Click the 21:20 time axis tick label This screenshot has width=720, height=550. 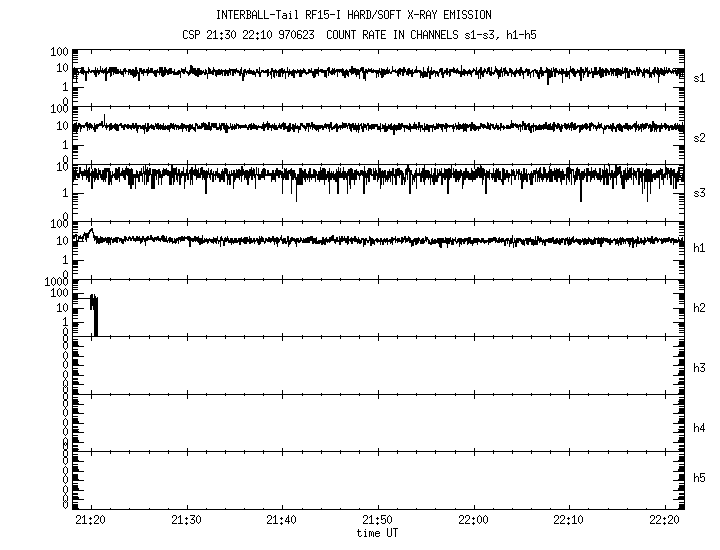(x=91, y=520)
